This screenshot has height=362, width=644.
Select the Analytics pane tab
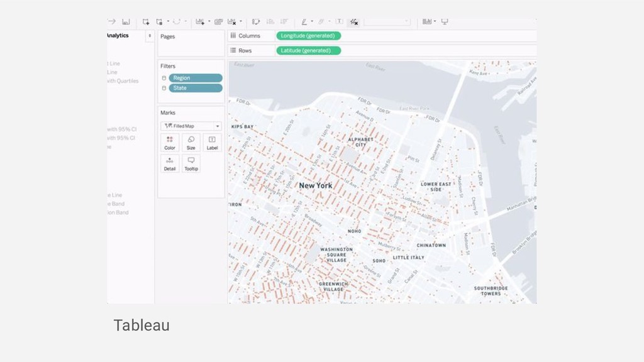coord(118,36)
